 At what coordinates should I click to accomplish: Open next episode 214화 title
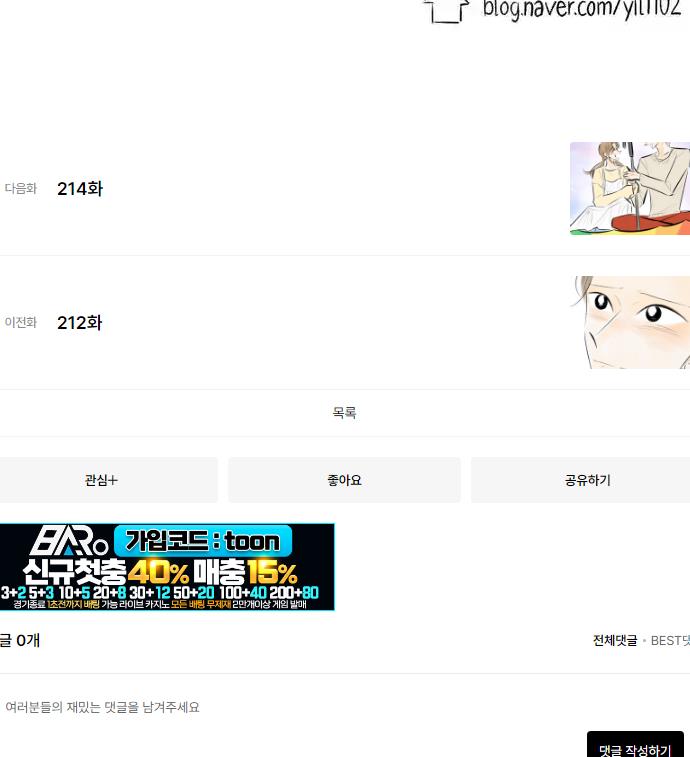coord(80,189)
